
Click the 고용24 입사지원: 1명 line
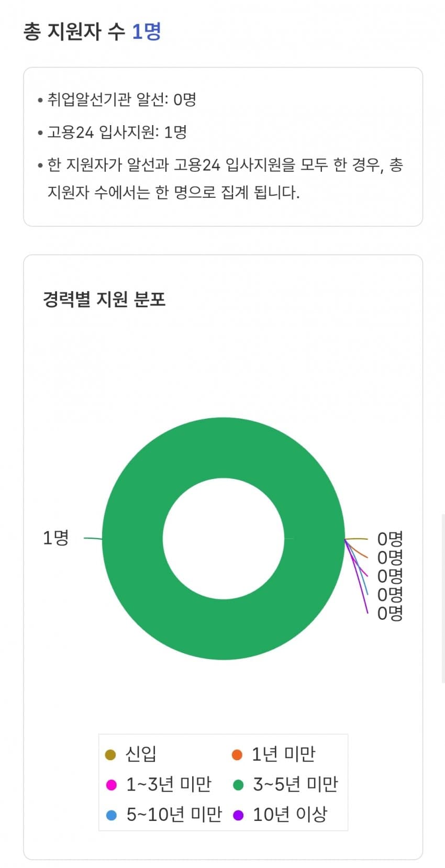click(117, 132)
